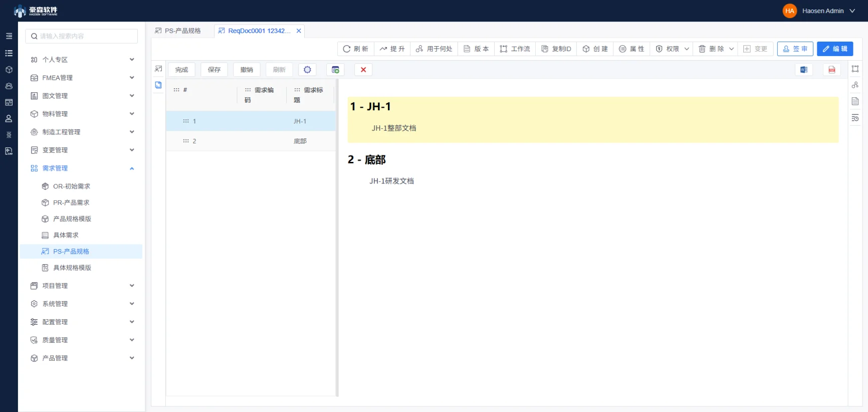Image resolution: width=868 pixels, height=412 pixels.
Task: Open the relations node icon in right rail
Action: tap(855, 85)
